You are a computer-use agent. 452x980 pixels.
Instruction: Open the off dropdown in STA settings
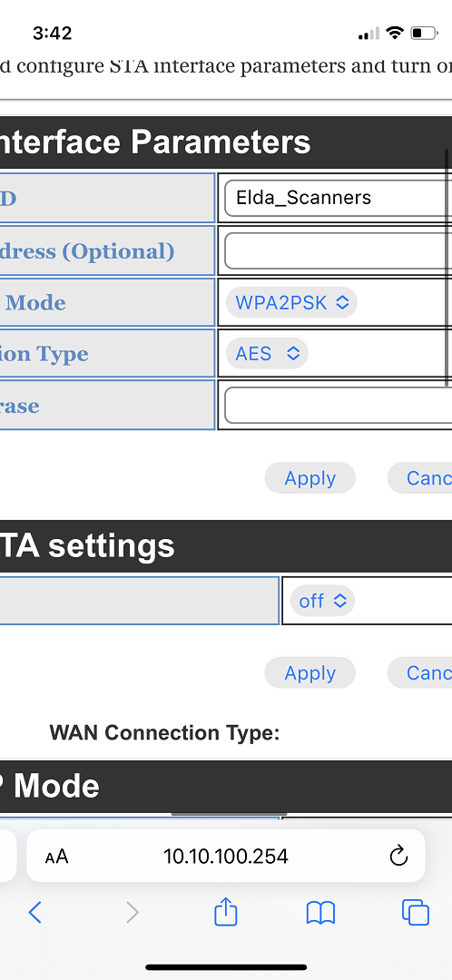[322, 602]
